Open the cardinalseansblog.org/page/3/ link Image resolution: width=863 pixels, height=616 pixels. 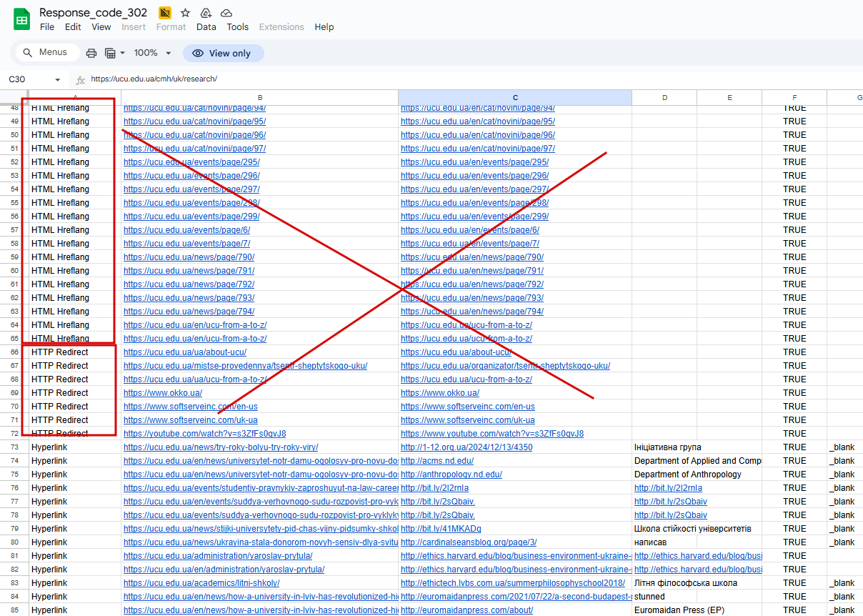469,542
